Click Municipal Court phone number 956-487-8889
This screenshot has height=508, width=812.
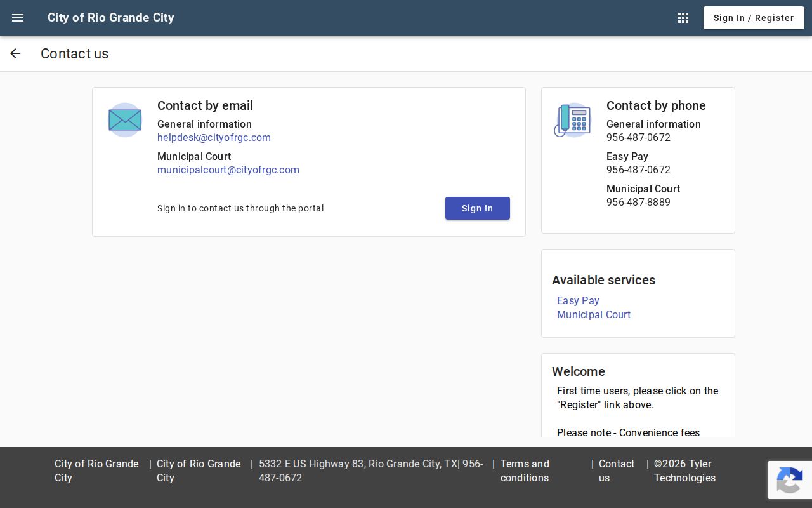coord(638,203)
